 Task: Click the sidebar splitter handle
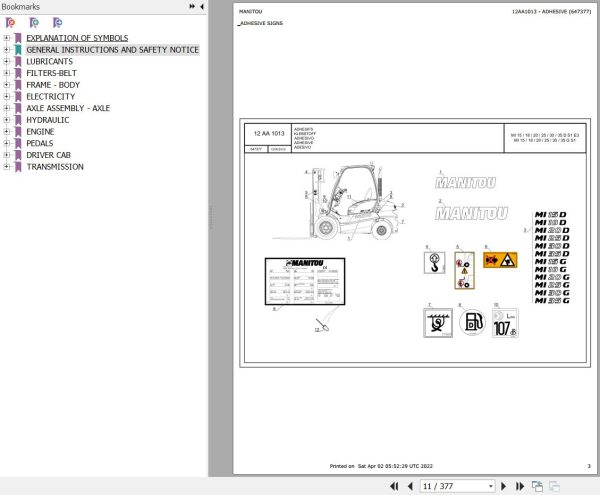click(x=211, y=218)
